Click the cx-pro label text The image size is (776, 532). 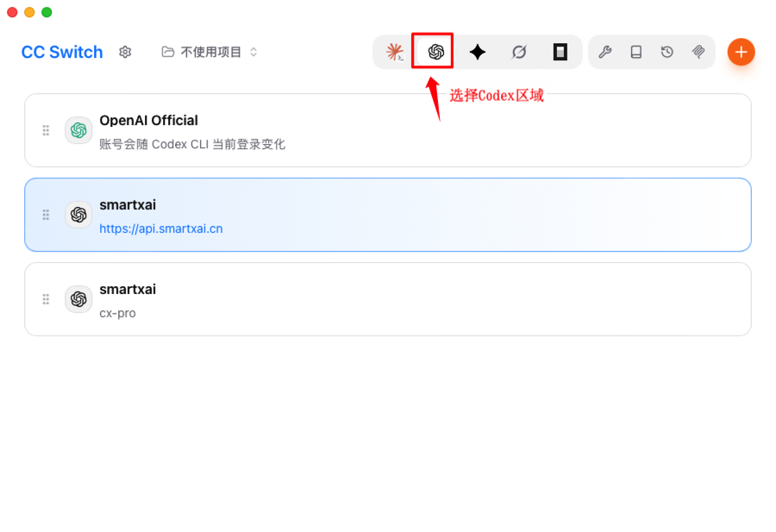point(117,313)
